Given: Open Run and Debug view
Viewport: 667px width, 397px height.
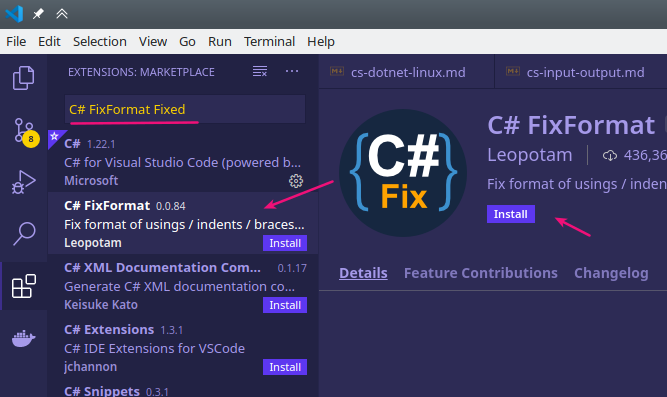Looking at the screenshot, I should [23, 182].
